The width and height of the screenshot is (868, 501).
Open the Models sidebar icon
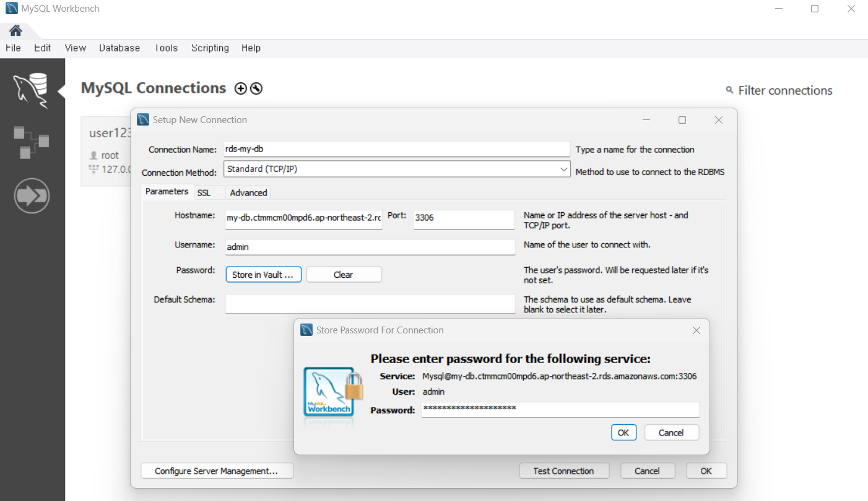click(x=31, y=142)
